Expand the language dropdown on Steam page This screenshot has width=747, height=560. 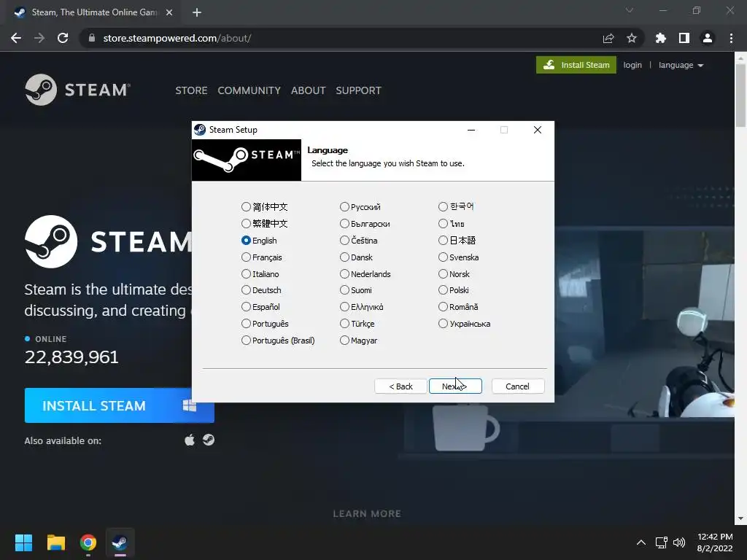click(681, 65)
